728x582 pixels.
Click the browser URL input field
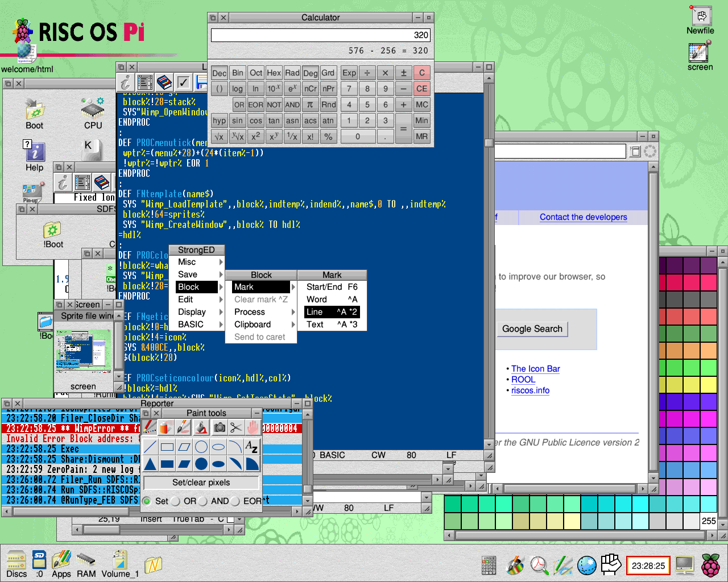point(560,151)
